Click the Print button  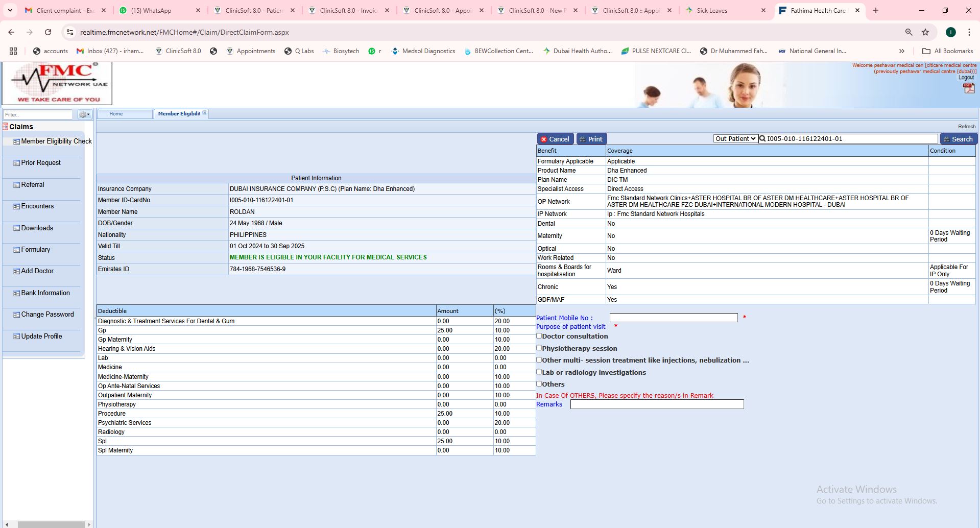point(591,139)
